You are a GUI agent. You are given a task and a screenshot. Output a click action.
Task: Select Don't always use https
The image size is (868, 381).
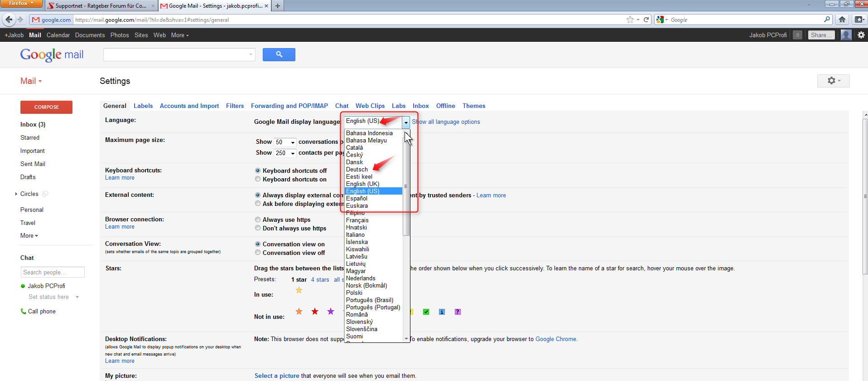[x=258, y=228]
